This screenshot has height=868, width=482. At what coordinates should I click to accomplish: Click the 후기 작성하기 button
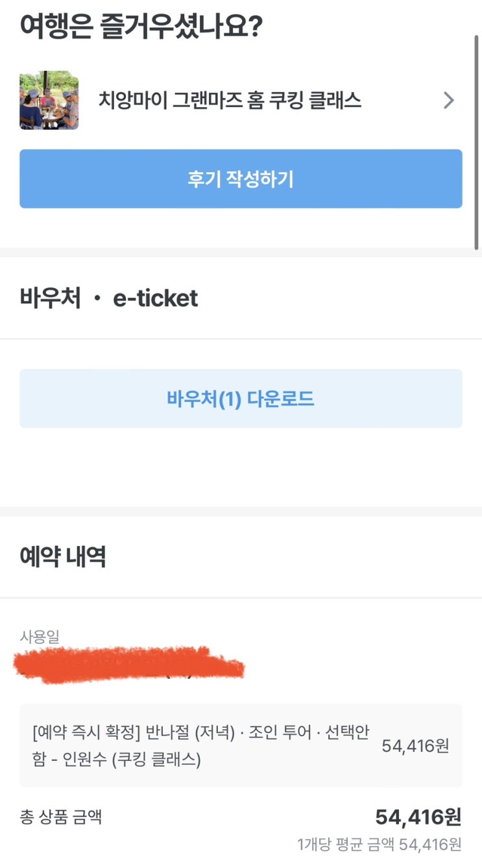[241, 179]
